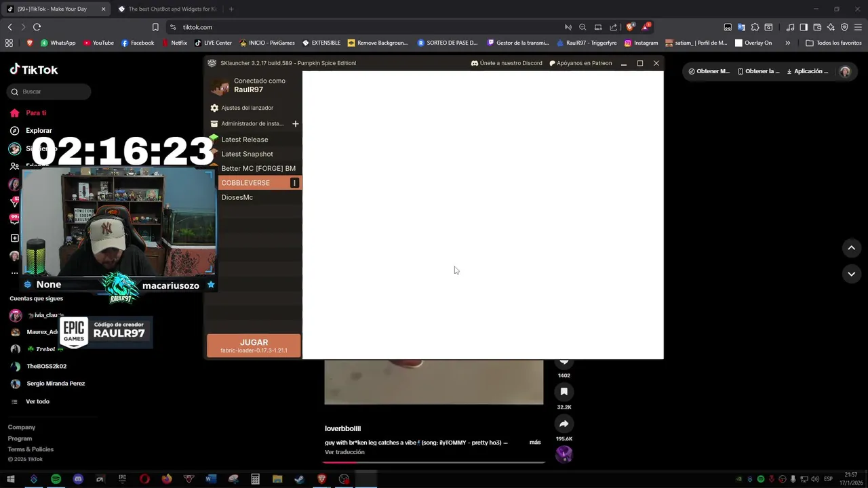
Task: Launch game with JUGAR button
Action: point(254,346)
